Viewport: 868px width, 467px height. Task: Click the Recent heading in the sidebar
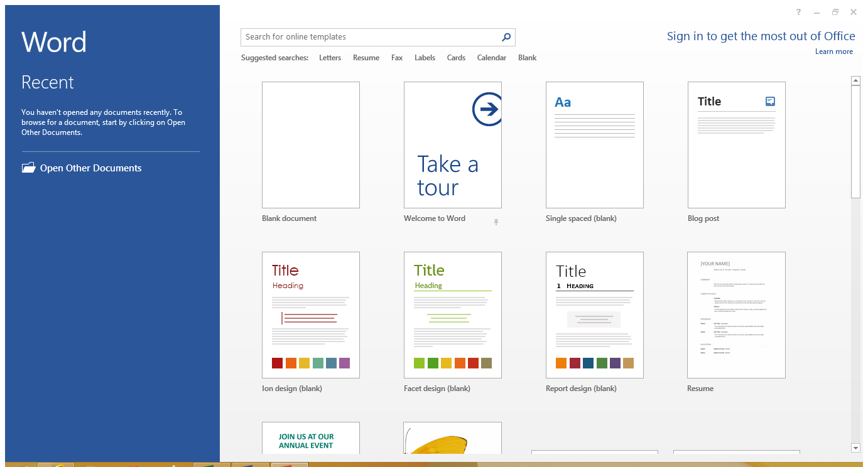tap(48, 82)
